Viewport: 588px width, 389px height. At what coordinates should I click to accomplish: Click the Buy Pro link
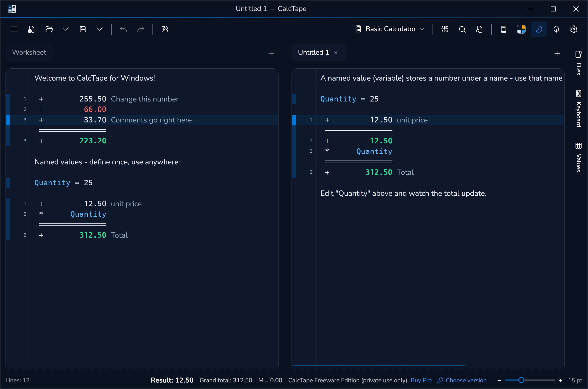tap(421, 380)
